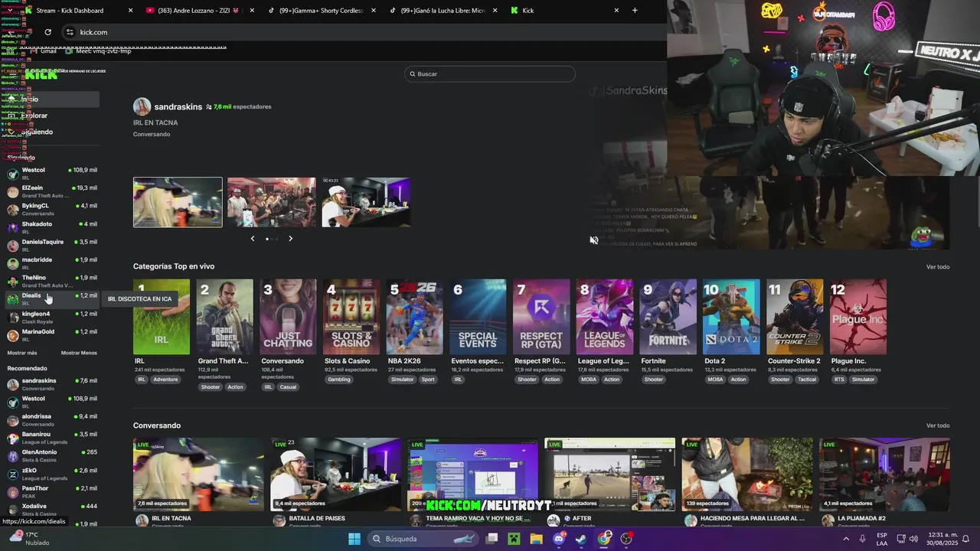Screen dimensions: 980x551
Task: Click the MOBA tag under Dota 2
Action: coord(715,380)
